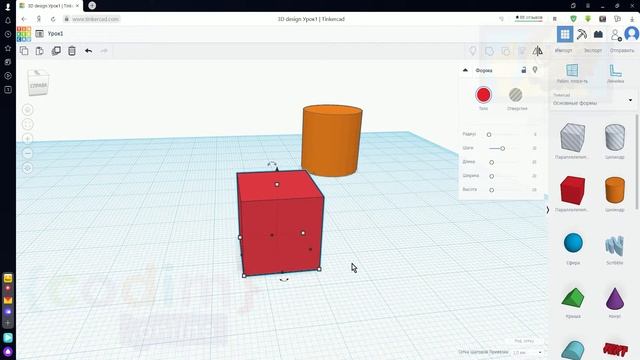640x360 pixels.
Task: Switch to orthographic view button
Action: tap(28, 168)
